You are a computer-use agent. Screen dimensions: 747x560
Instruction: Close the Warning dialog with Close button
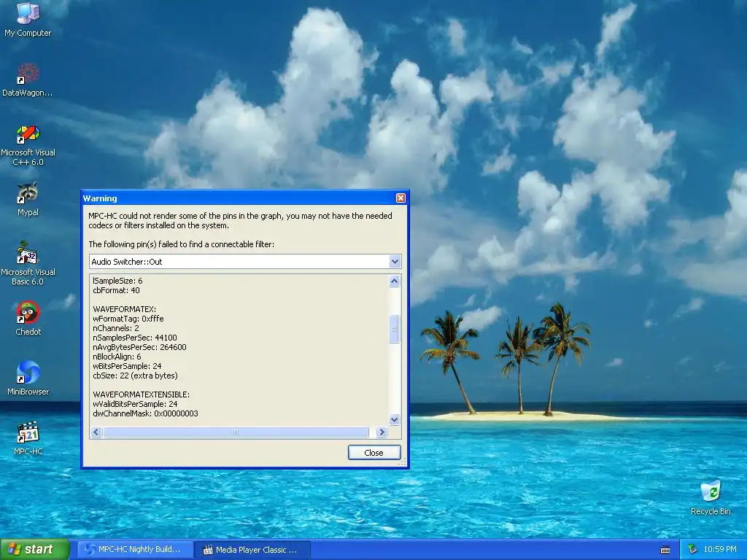(x=374, y=452)
